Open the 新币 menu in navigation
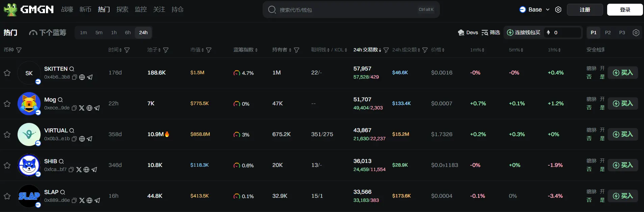Image resolution: width=644 pixels, height=212 pixels. click(85, 9)
